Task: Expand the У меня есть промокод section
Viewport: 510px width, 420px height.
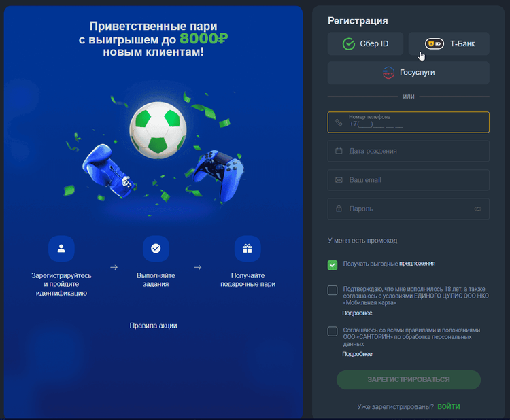Action: (x=362, y=241)
